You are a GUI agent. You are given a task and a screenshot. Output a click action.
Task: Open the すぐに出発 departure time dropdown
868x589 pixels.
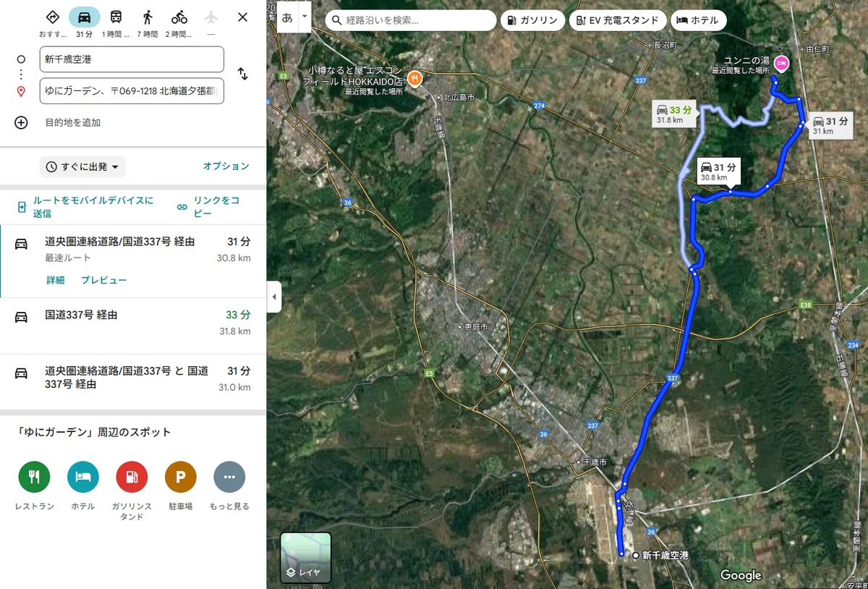click(82, 166)
